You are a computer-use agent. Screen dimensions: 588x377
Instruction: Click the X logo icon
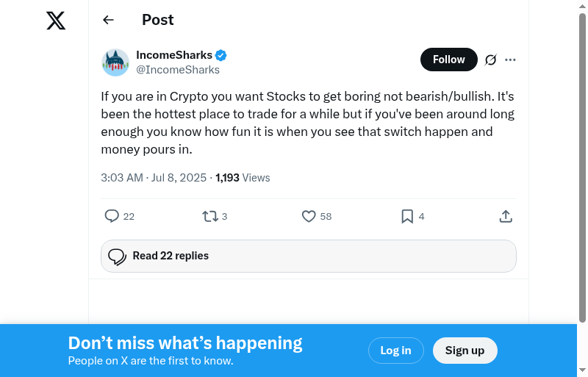tap(56, 21)
